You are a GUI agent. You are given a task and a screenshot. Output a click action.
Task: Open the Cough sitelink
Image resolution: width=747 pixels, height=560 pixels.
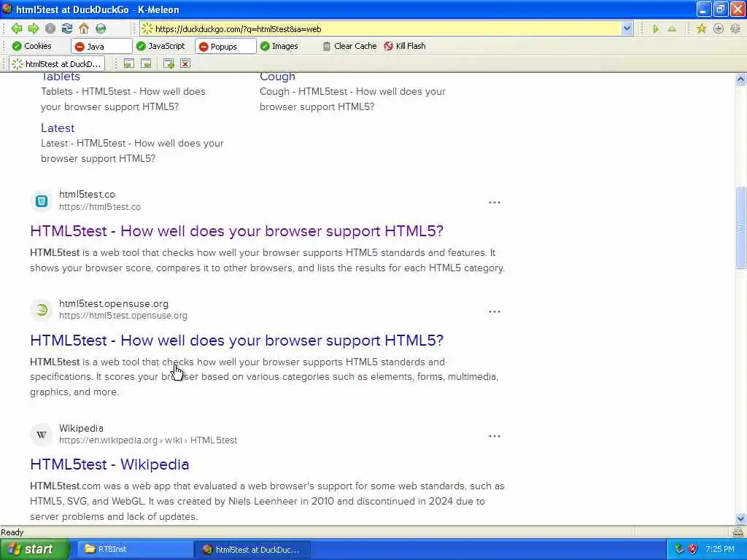coord(277,77)
